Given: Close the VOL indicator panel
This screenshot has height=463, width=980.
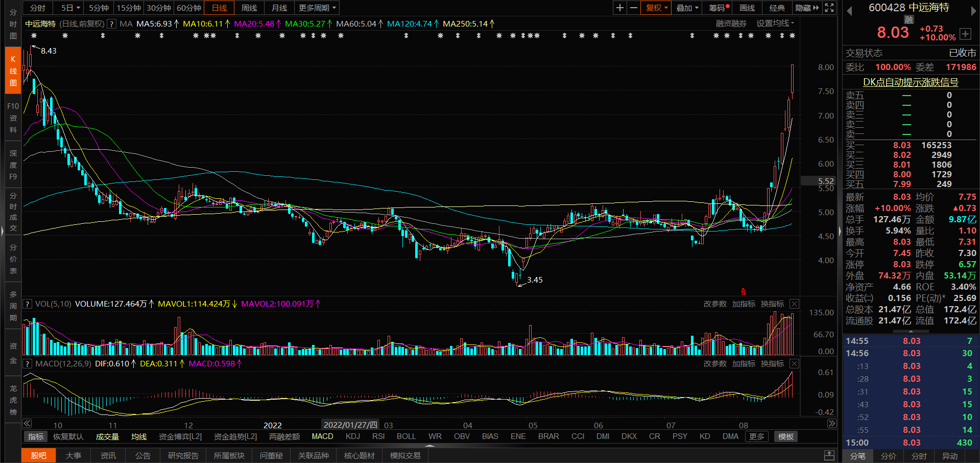Looking at the screenshot, I should [x=794, y=304].
